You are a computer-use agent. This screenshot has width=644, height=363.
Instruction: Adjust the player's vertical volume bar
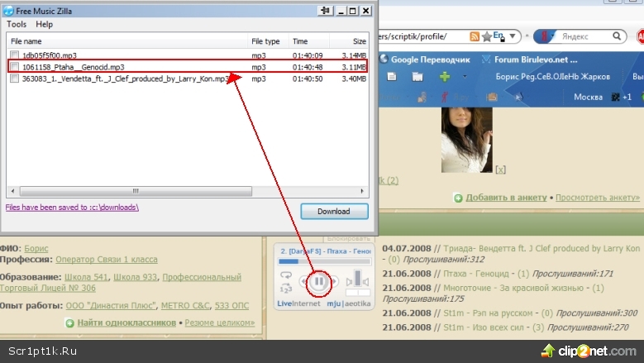point(358,278)
